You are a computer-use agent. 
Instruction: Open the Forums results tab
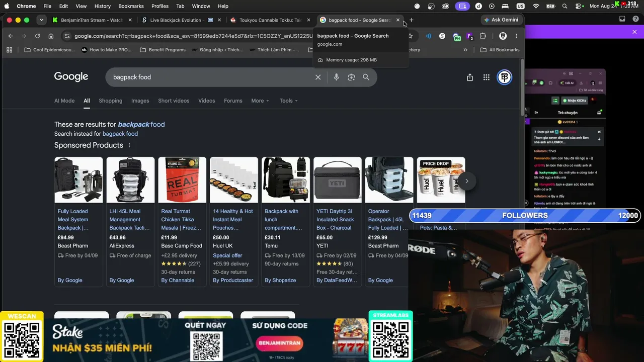coord(233,101)
